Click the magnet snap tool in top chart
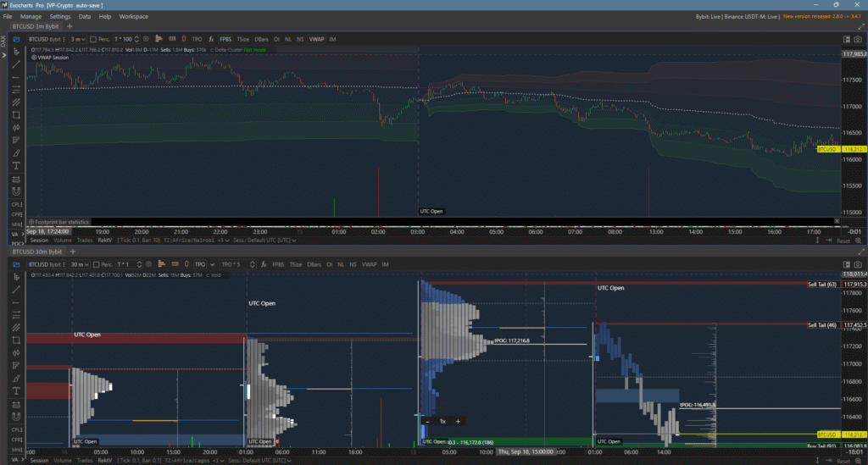 point(17,191)
